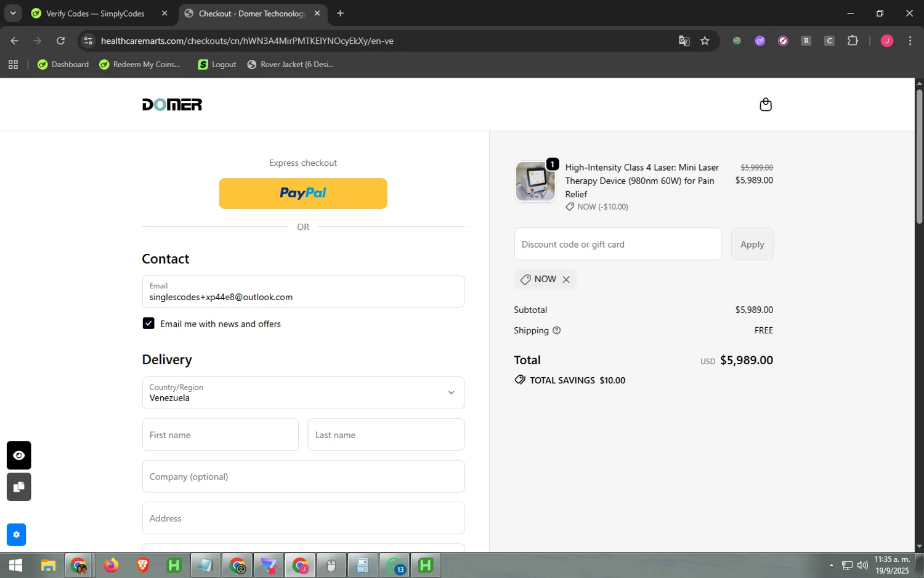Open the taskbar clock and date
This screenshot has width=924, height=578.
point(892,565)
